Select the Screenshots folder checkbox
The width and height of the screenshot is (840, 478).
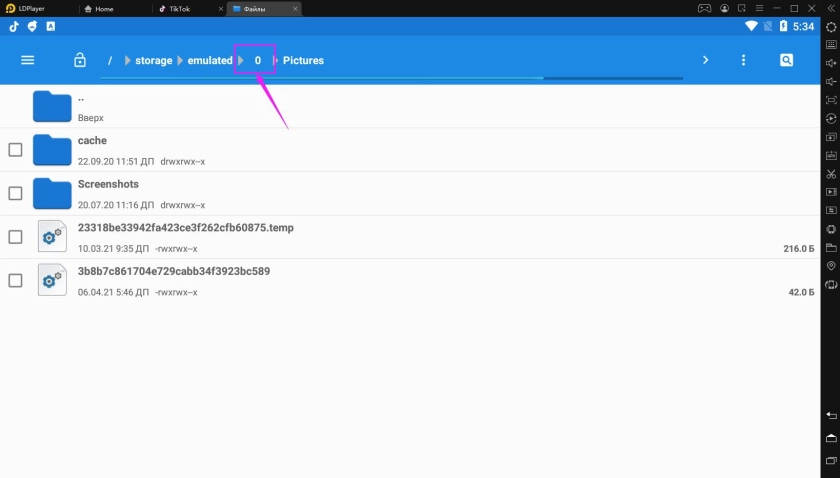pos(15,193)
